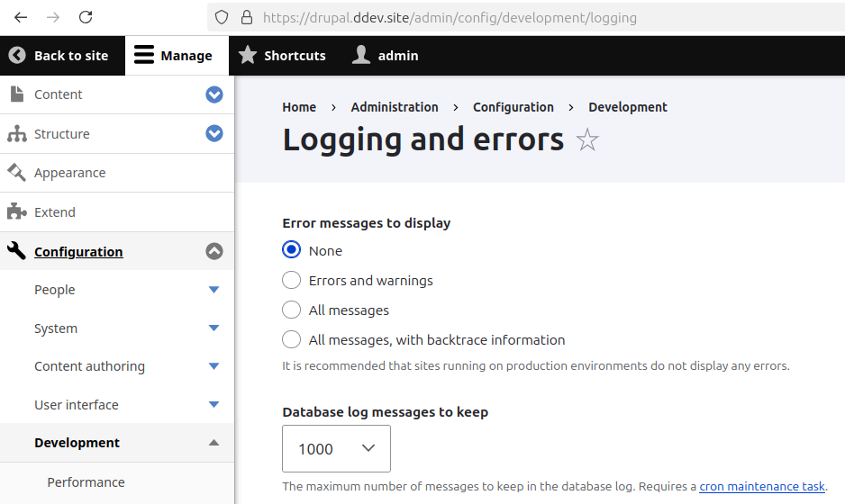Expand the People submenu arrow

click(x=214, y=290)
